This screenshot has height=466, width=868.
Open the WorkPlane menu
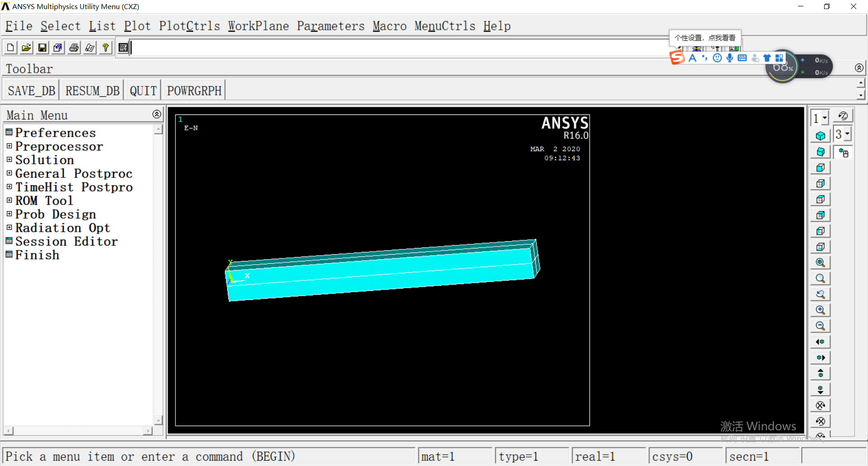(x=258, y=26)
